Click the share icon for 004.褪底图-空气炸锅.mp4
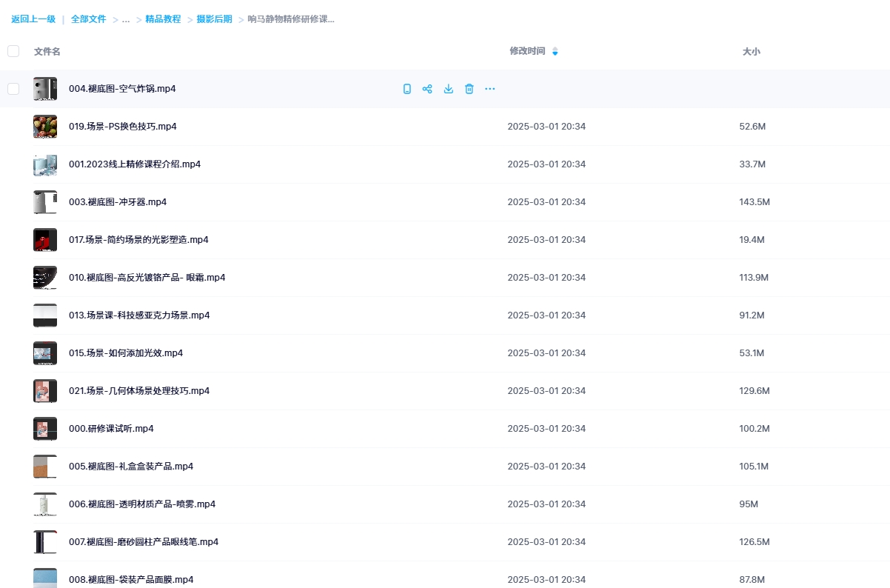This screenshot has height=588, width=890. click(427, 89)
